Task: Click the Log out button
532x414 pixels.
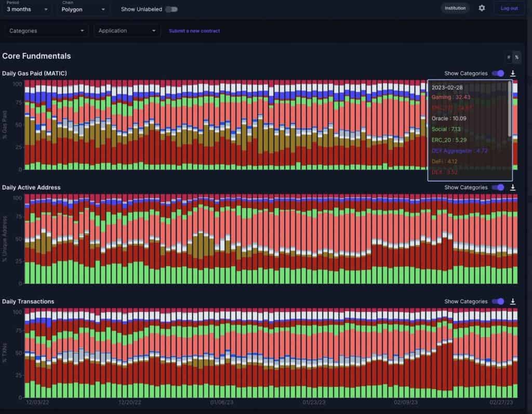Action: click(509, 8)
